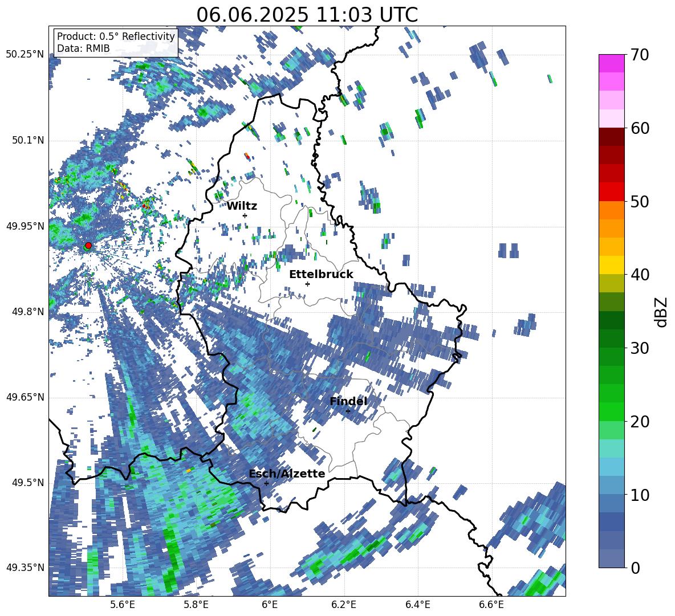Click the Ettelbruck city label
The image size is (675, 616).
[321, 275]
